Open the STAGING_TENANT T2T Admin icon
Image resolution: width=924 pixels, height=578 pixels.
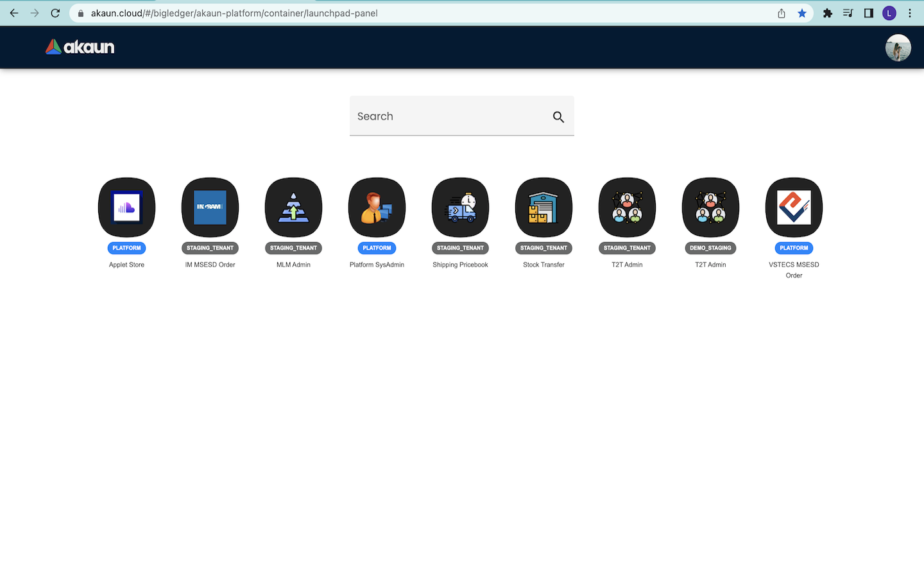click(627, 207)
